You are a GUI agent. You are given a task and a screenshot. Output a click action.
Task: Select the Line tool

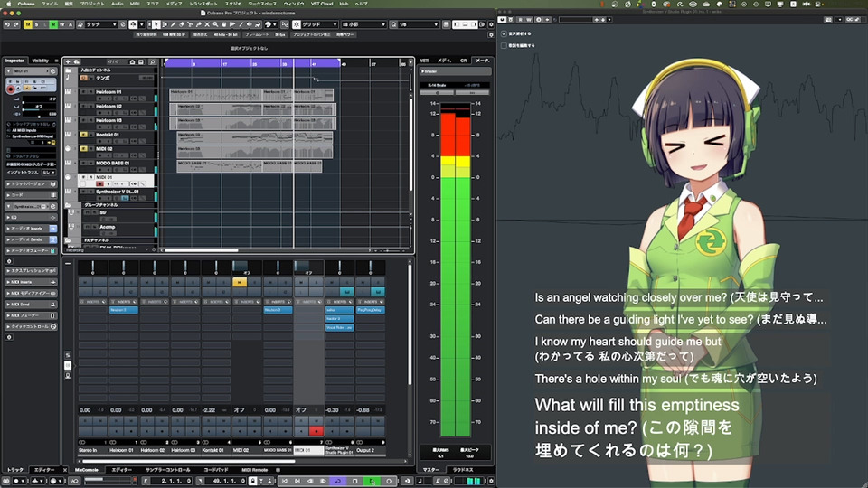tap(241, 25)
